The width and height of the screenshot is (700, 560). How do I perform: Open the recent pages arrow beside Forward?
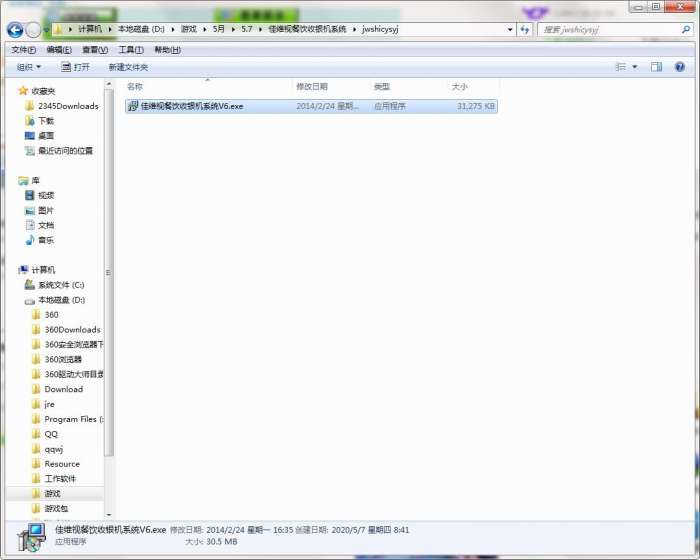click(x=46, y=30)
